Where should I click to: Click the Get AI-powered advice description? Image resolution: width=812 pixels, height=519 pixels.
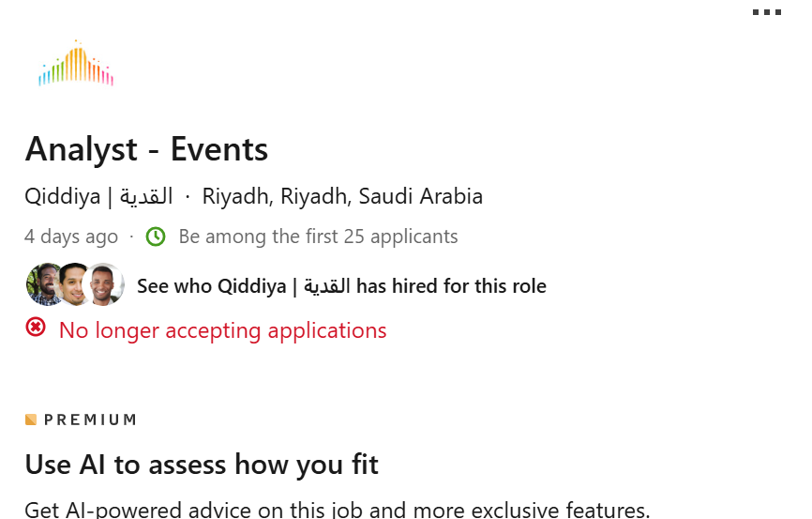(338, 510)
